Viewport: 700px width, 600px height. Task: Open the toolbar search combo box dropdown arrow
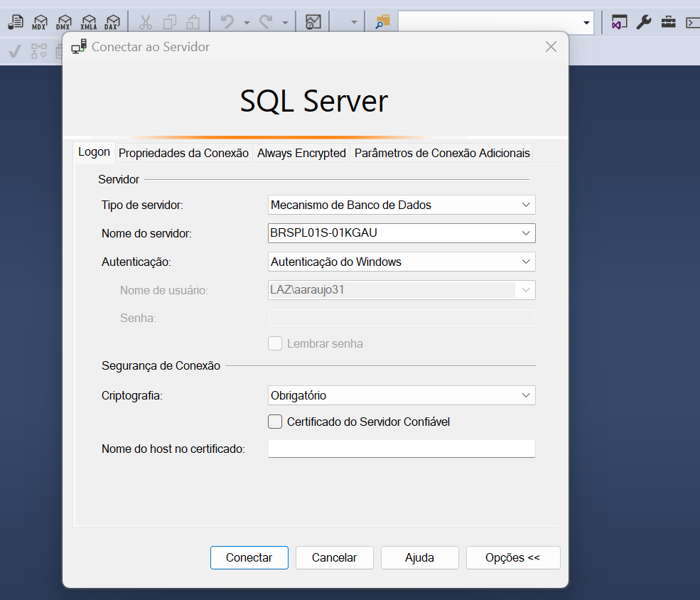tap(586, 22)
